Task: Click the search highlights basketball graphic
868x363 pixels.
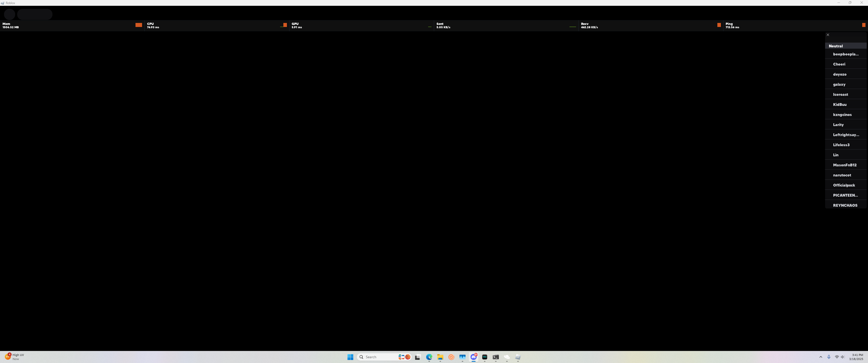Action: click(404, 357)
